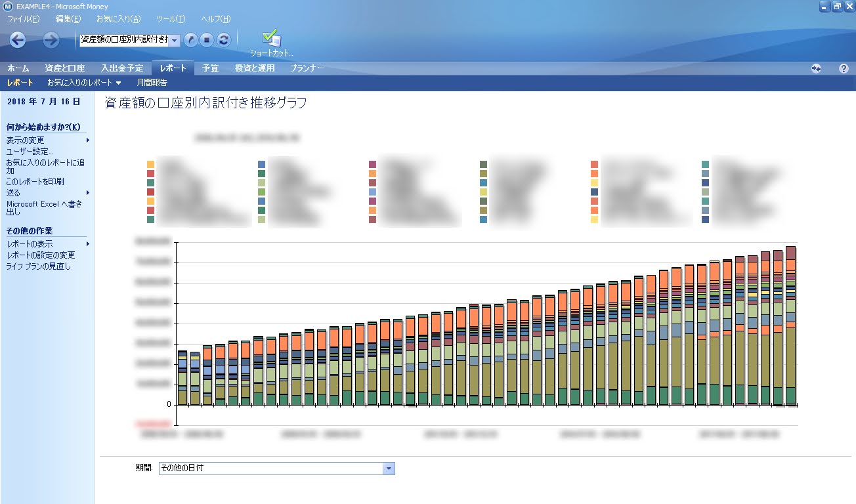Go forward with the right arrow button
856x504 pixels.
(51, 40)
